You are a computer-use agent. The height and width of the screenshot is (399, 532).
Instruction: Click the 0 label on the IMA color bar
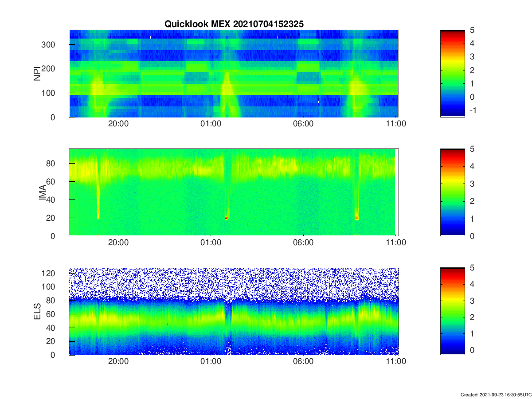click(x=473, y=236)
